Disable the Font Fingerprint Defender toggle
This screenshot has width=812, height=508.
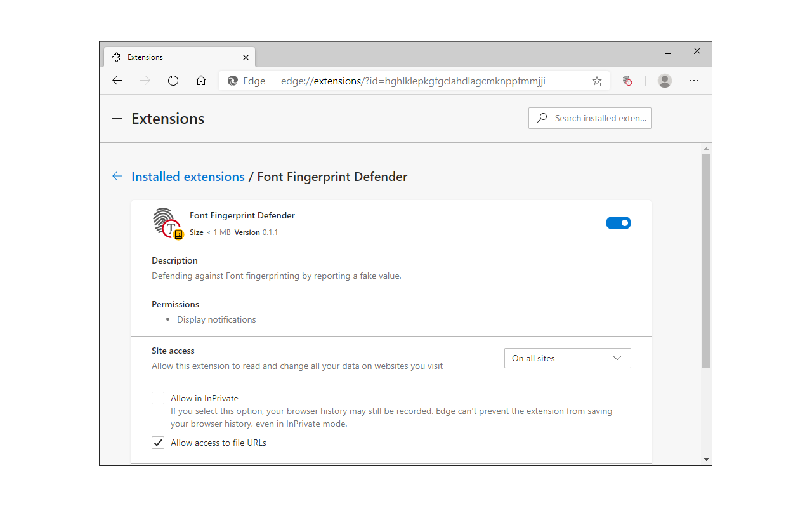[x=619, y=223]
